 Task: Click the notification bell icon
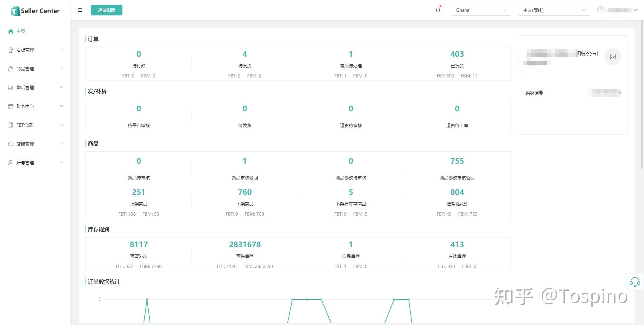pos(438,10)
